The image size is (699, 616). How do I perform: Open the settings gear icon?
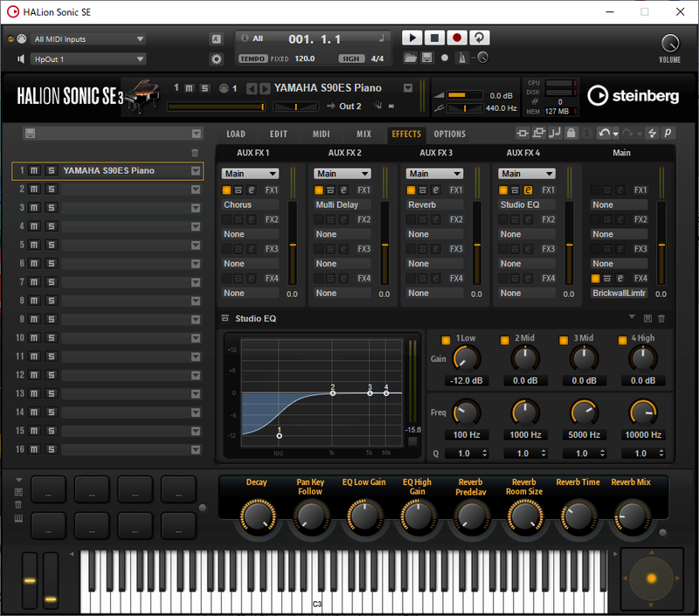217,59
